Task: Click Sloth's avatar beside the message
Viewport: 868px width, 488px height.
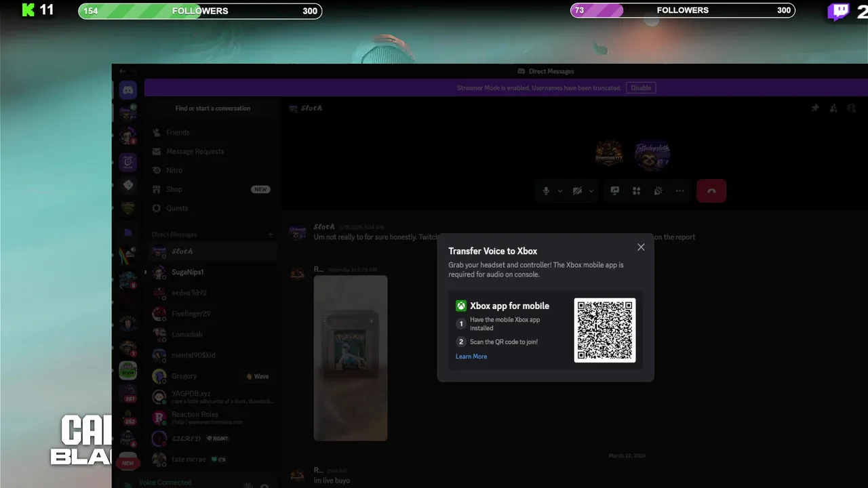Action: [x=297, y=232]
